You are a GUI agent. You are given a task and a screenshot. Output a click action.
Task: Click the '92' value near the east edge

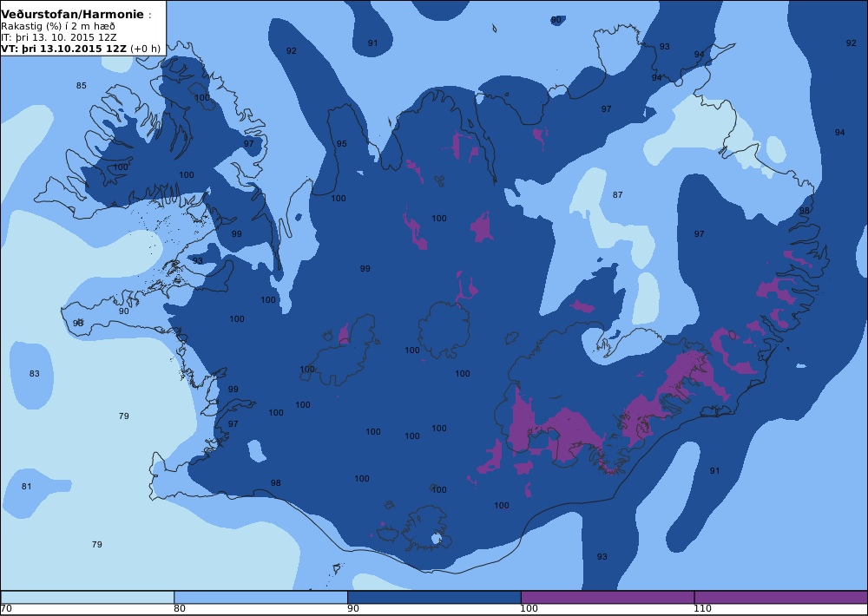[852, 43]
